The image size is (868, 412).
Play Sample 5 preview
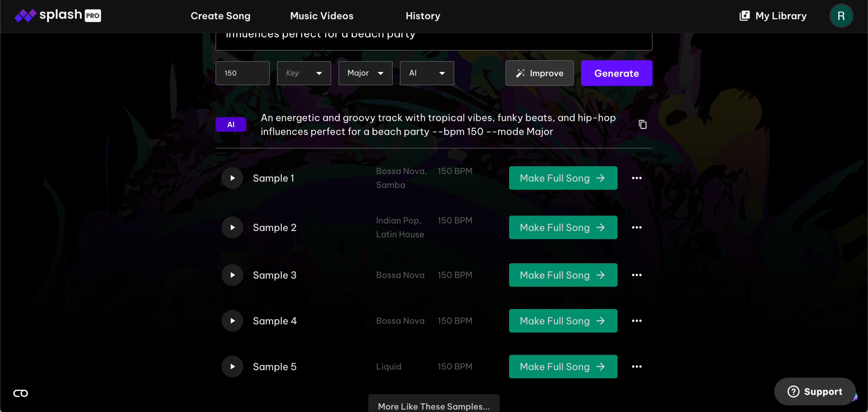[x=232, y=366]
